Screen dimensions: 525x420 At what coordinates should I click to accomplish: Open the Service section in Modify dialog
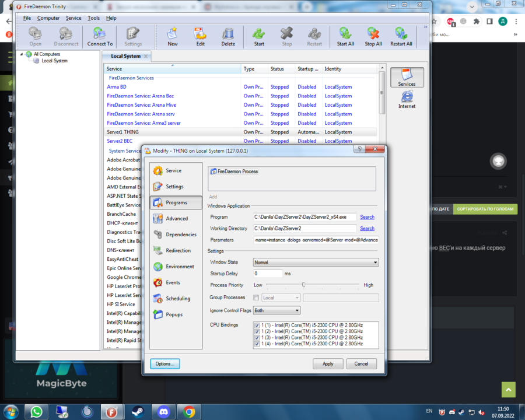(x=176, y=170)
